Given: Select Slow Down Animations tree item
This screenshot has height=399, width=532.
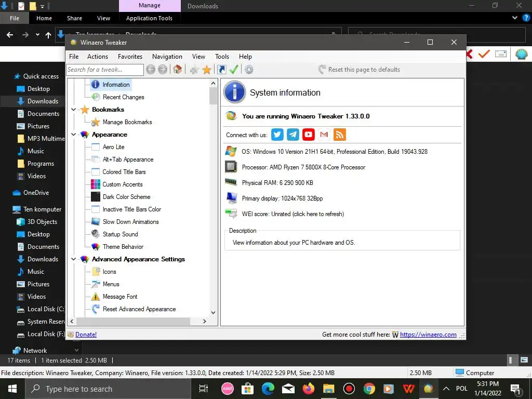Looking at the screenshot, I should pyautogui.click(x=130, y=222).
